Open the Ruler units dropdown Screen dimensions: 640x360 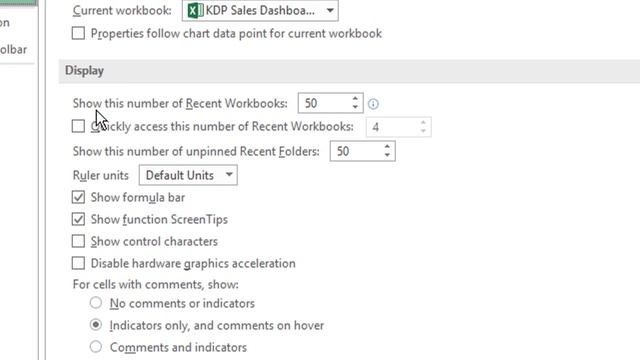tap(188, 175)
